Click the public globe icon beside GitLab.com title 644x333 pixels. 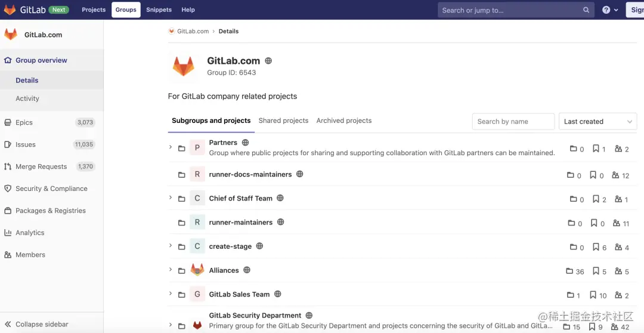point(268,61)
